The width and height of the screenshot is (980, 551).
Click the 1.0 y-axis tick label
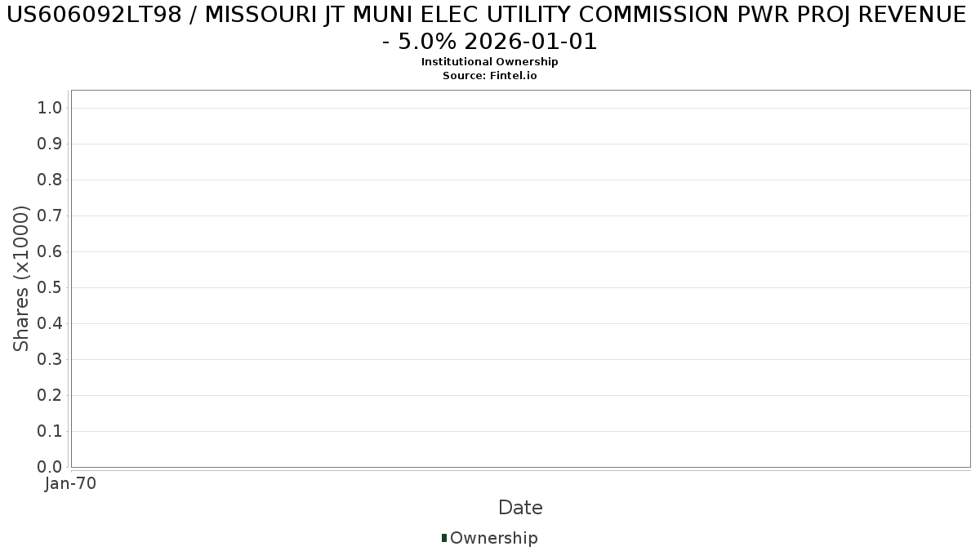51,109
